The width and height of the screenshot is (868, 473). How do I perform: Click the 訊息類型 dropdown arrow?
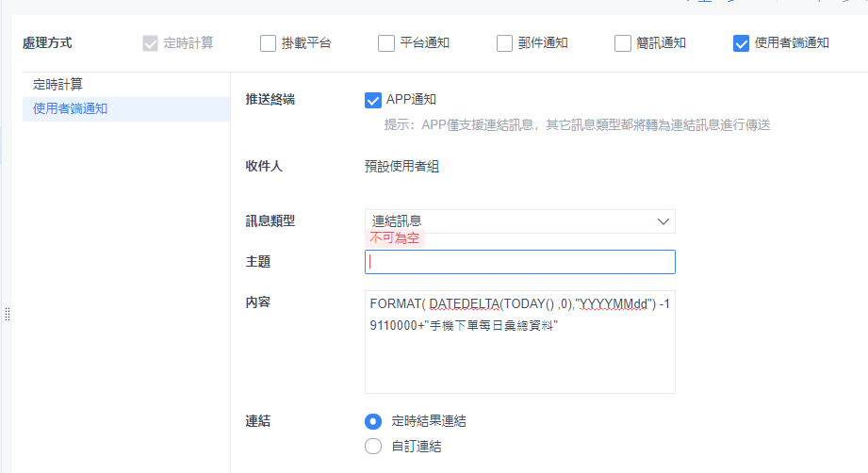point(663,221)
